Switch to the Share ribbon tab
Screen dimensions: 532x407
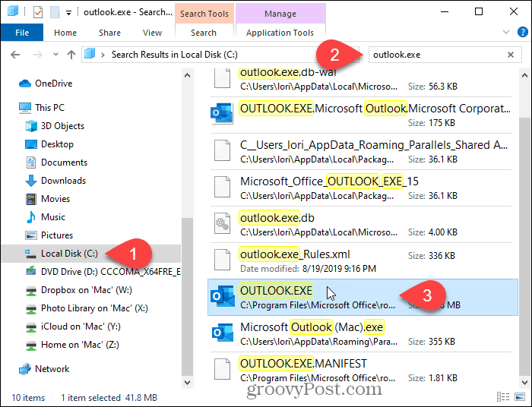(109, 33)
